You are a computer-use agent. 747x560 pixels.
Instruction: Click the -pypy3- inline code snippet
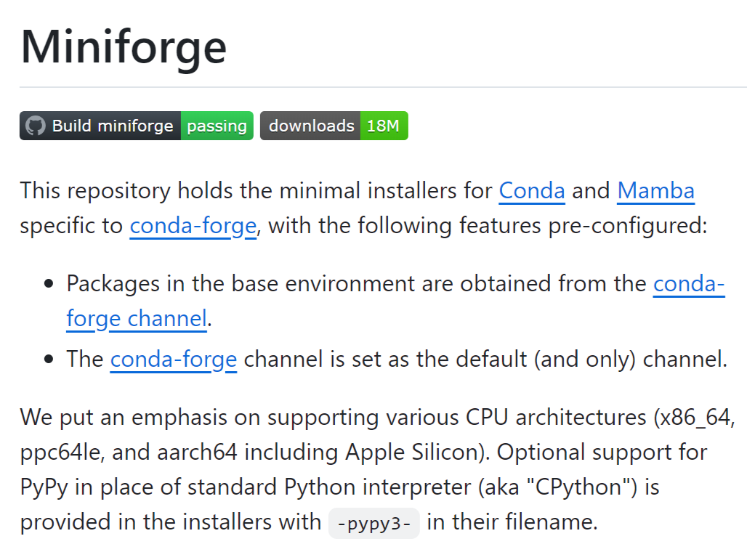374,523
